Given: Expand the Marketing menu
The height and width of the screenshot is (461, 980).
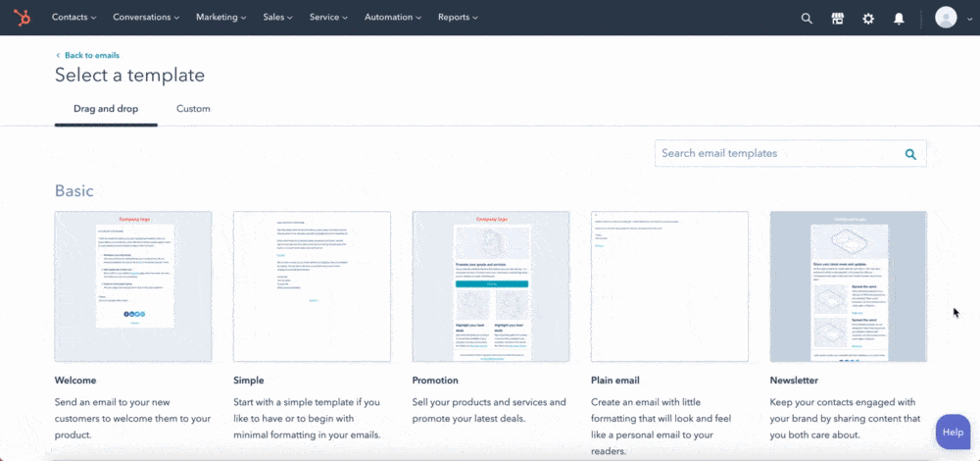Looking at the screenshot, I should point(221,18).
